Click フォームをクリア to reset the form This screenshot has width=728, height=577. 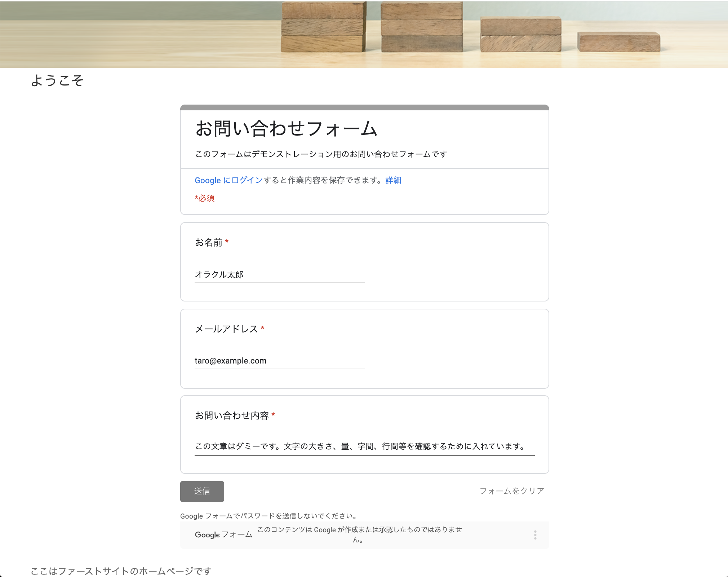512,491
